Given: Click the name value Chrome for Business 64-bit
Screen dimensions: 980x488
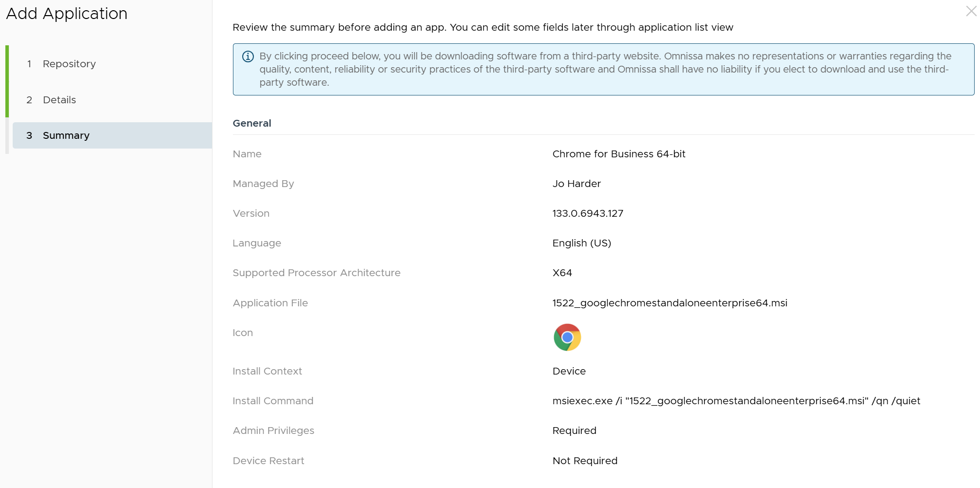Looking at the screenshot, I should [618, 154].
